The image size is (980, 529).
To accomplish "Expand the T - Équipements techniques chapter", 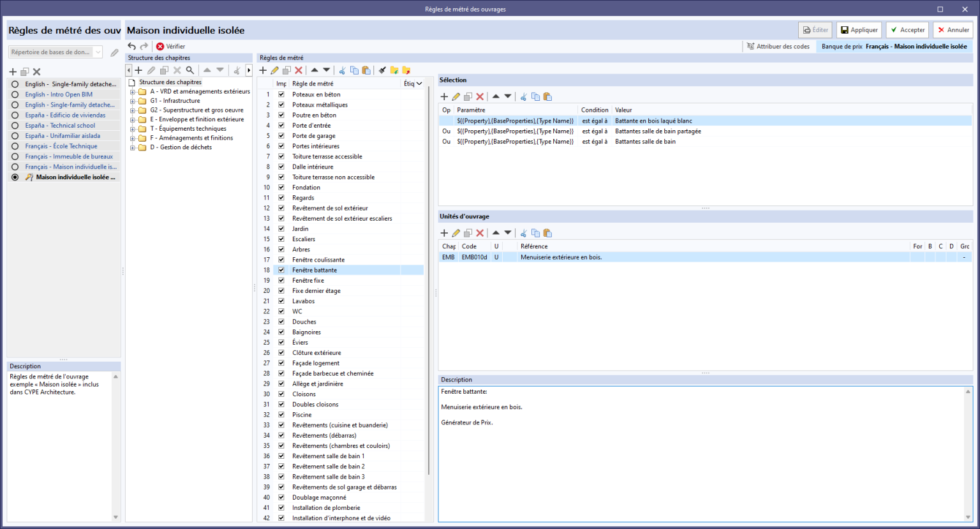I will coord(133,129).
